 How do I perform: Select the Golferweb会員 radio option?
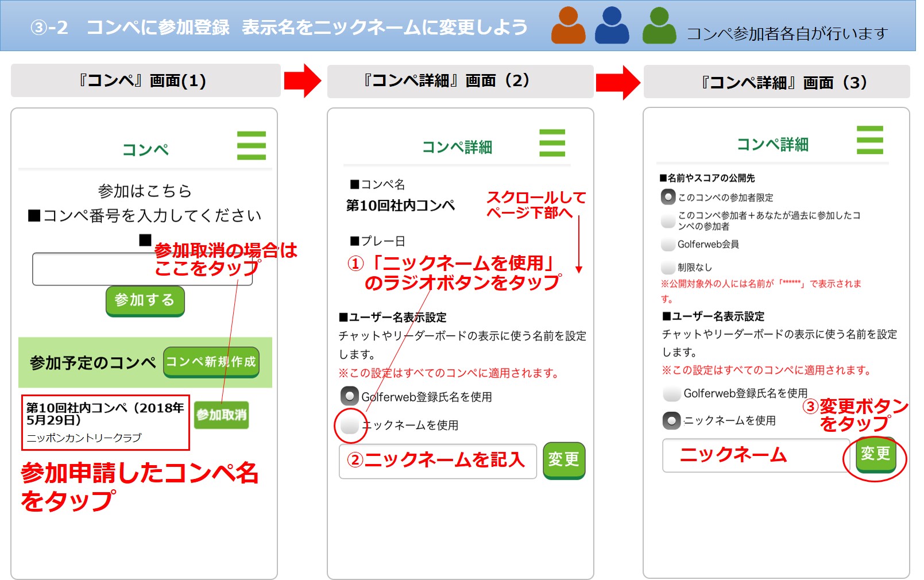(668, 245)
